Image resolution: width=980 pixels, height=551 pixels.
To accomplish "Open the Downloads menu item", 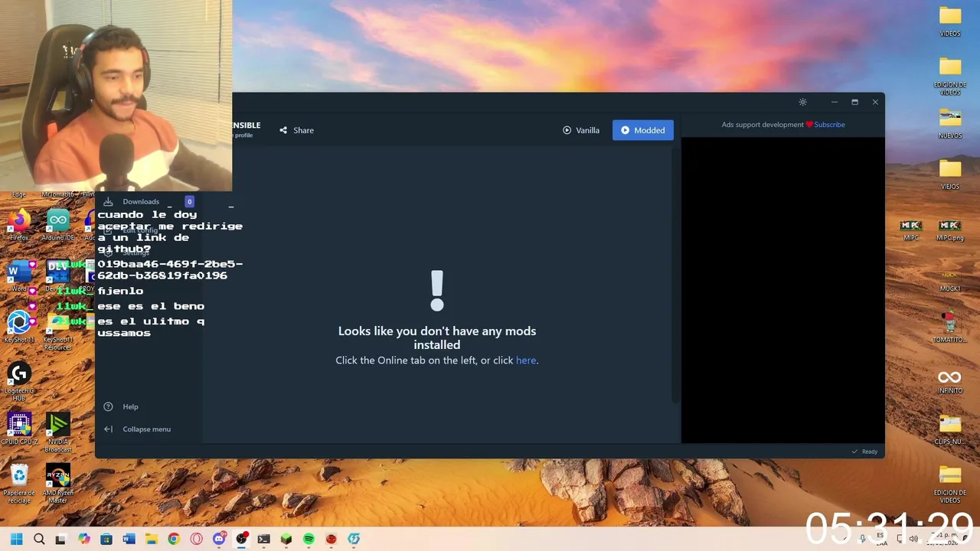I will click(x=141, y=202).
